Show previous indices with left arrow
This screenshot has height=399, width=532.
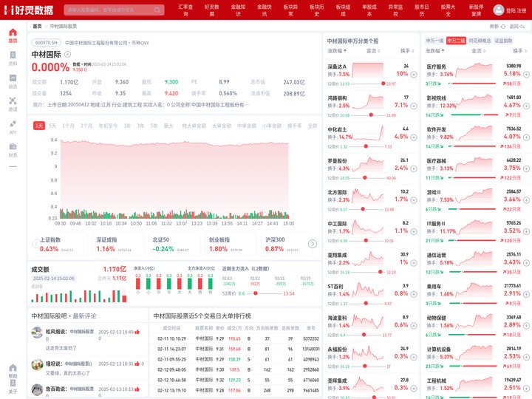[x=35, y=244]
